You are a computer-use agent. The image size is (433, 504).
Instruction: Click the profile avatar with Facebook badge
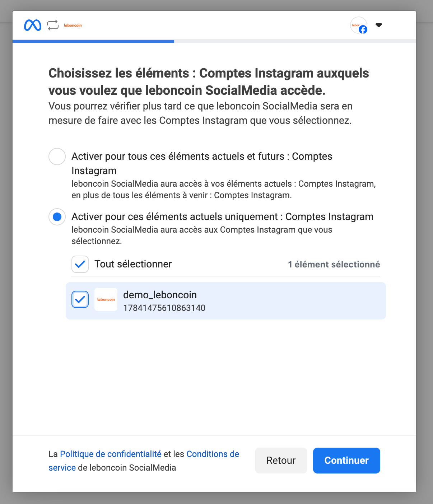(x=359, y=25)
